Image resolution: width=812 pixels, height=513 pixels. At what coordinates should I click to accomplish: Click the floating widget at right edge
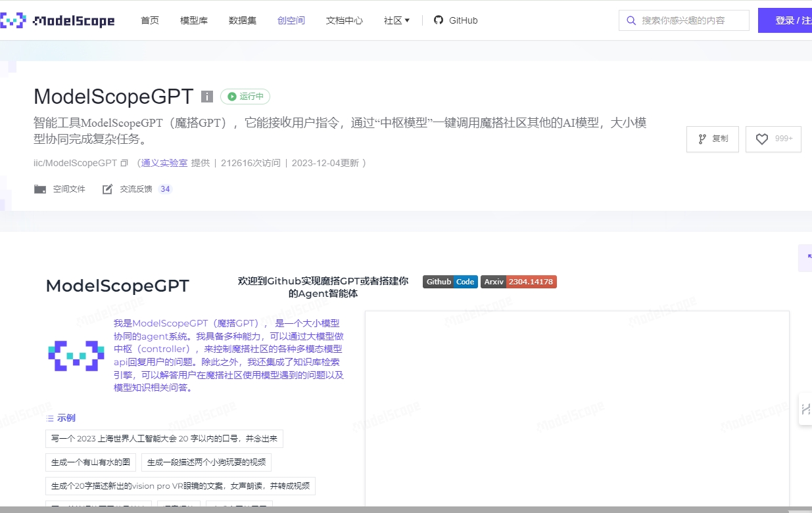pos(805,409)
